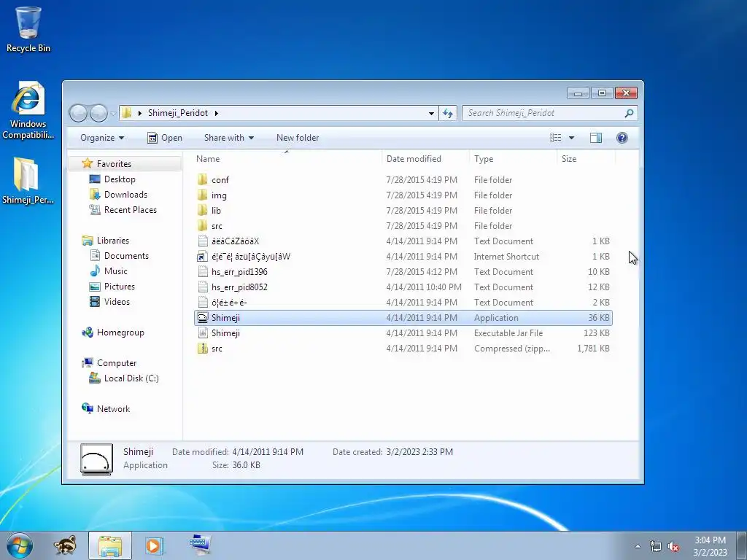Click the muted volume tray icon

click(673, 547)
